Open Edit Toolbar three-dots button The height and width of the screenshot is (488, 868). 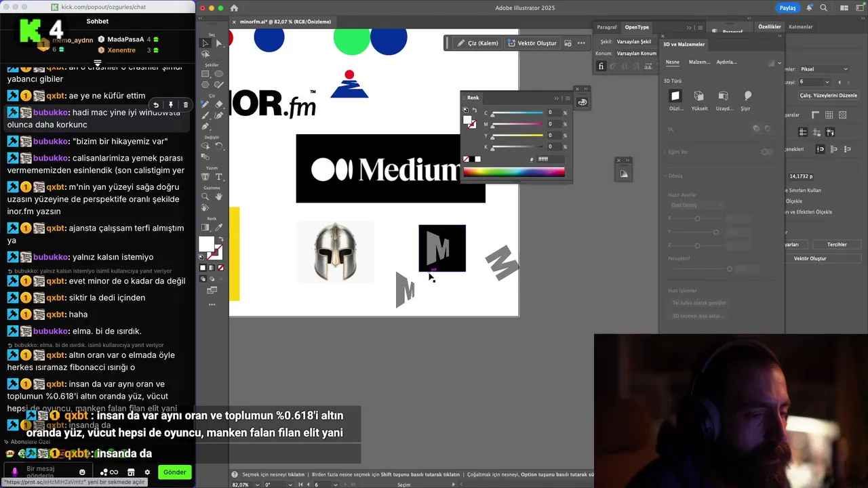212,305
